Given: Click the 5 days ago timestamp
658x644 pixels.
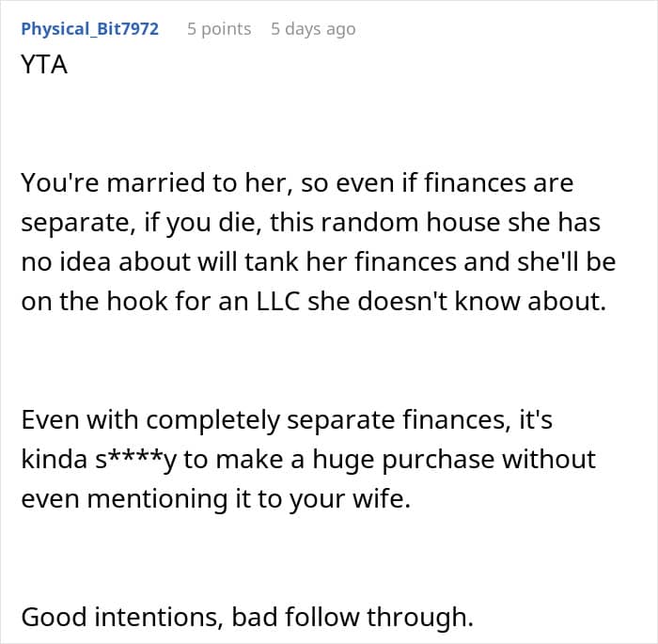Looking at the screenshot, I should (x=313, y=29).
